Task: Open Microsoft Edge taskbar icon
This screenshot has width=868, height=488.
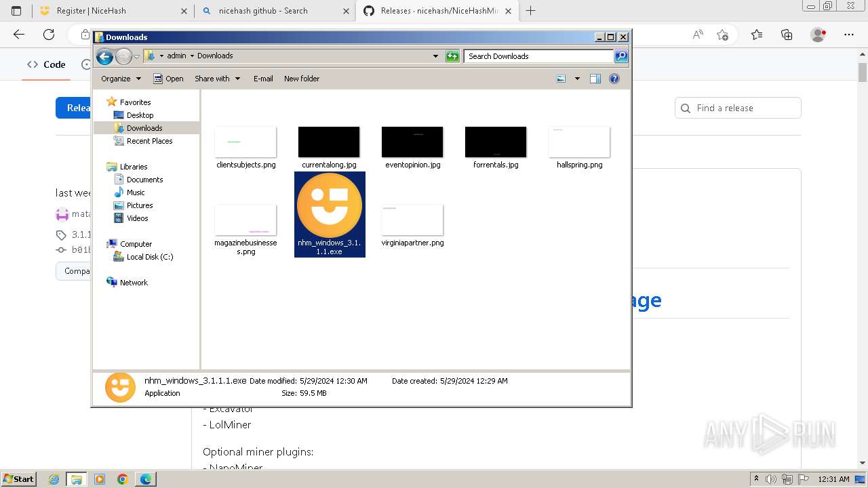Action: click(146, 479)
